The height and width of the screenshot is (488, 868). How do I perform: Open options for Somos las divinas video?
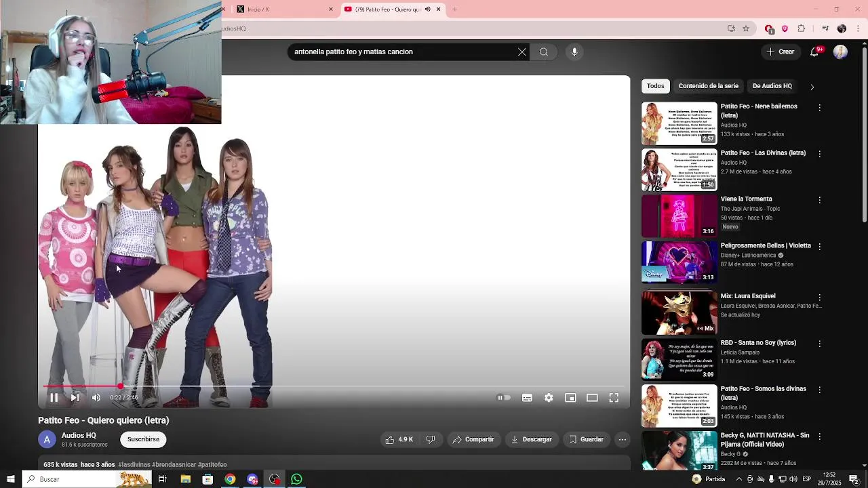click(819, 390)
